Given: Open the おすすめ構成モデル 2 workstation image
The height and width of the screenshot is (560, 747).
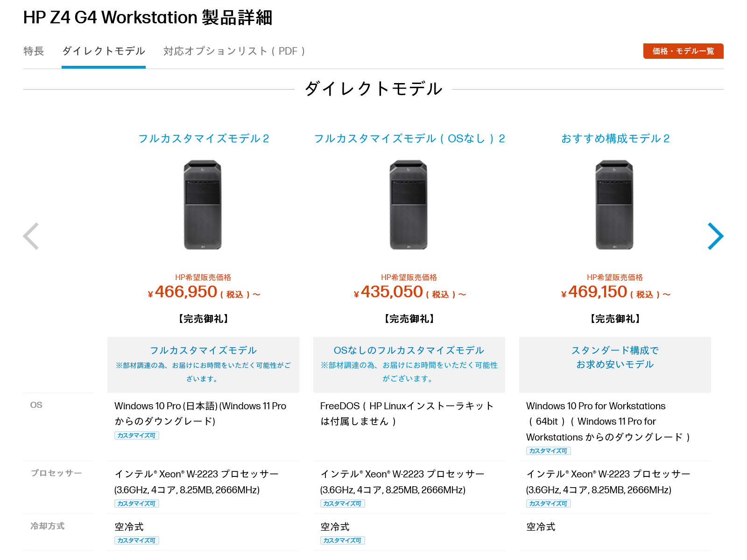Looking at the screenshot, I should coord(614,205).
